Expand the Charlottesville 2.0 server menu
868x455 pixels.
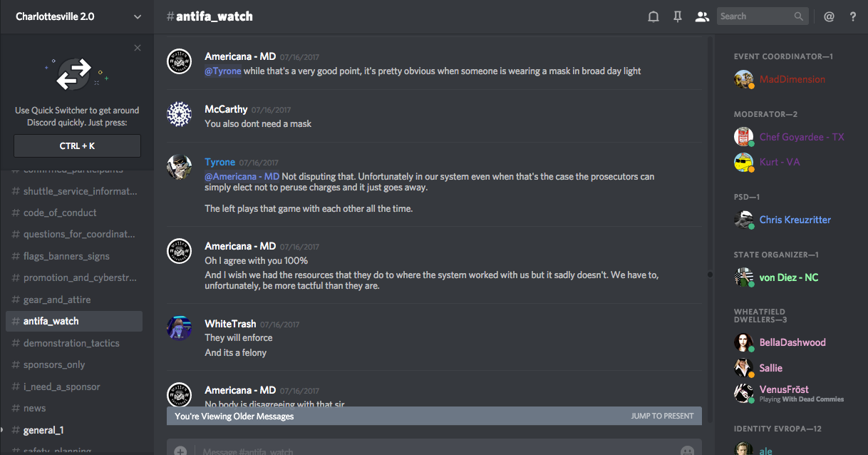point(138,17)
